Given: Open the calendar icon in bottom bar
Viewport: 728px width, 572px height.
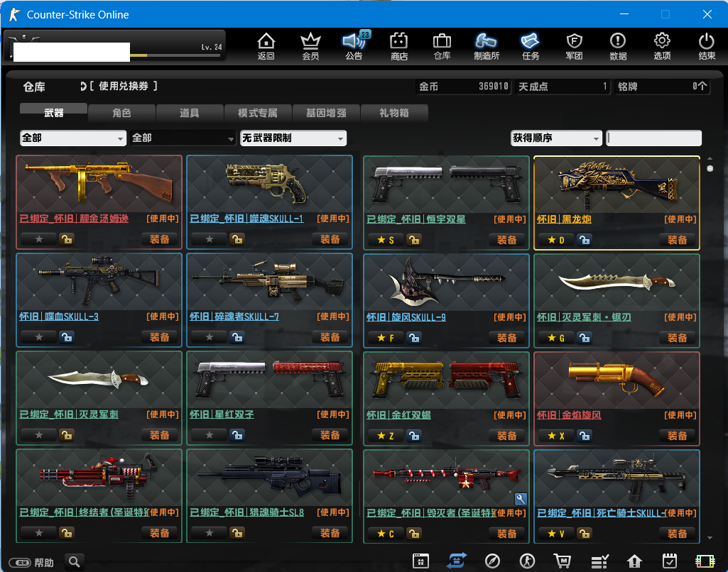Looking at the screenshot, I should coord(420,561).
